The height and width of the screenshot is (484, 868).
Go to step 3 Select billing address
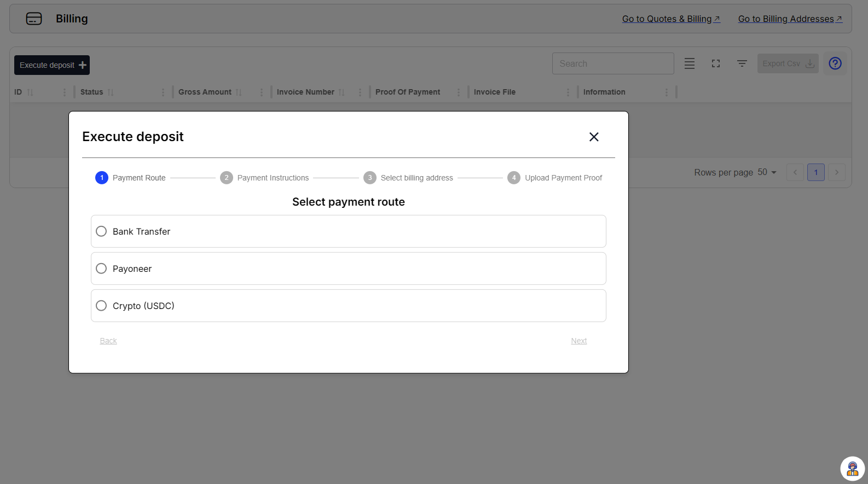[408, 178]
